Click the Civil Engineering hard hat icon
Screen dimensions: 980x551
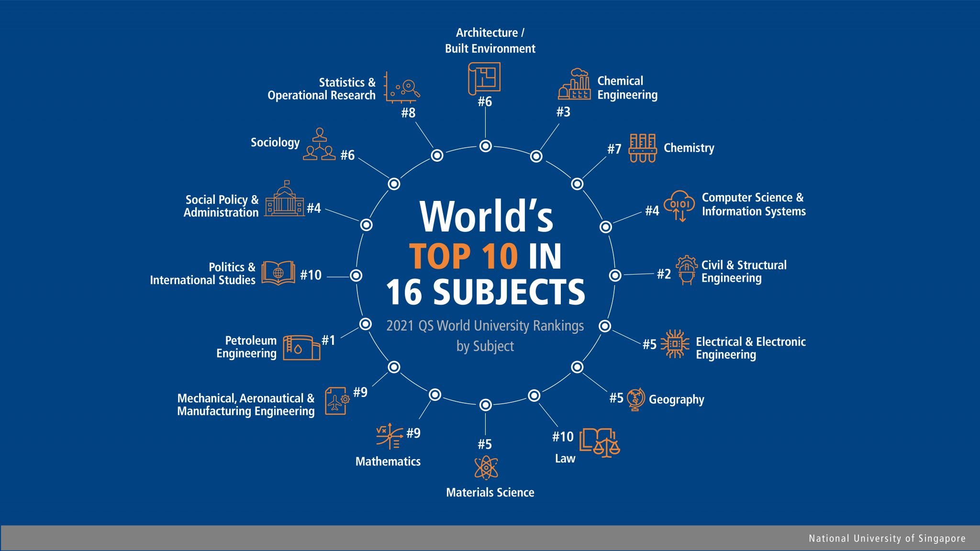coord(687,270)
